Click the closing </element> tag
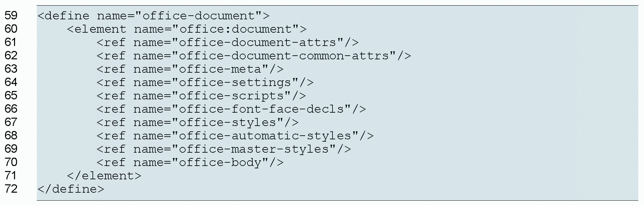 104,176
